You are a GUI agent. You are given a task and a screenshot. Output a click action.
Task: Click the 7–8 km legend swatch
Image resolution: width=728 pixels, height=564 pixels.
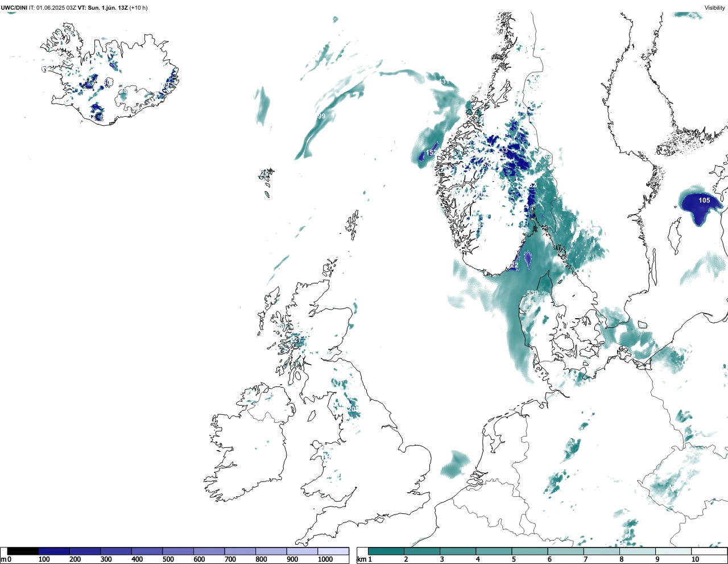tap(601, 551)
